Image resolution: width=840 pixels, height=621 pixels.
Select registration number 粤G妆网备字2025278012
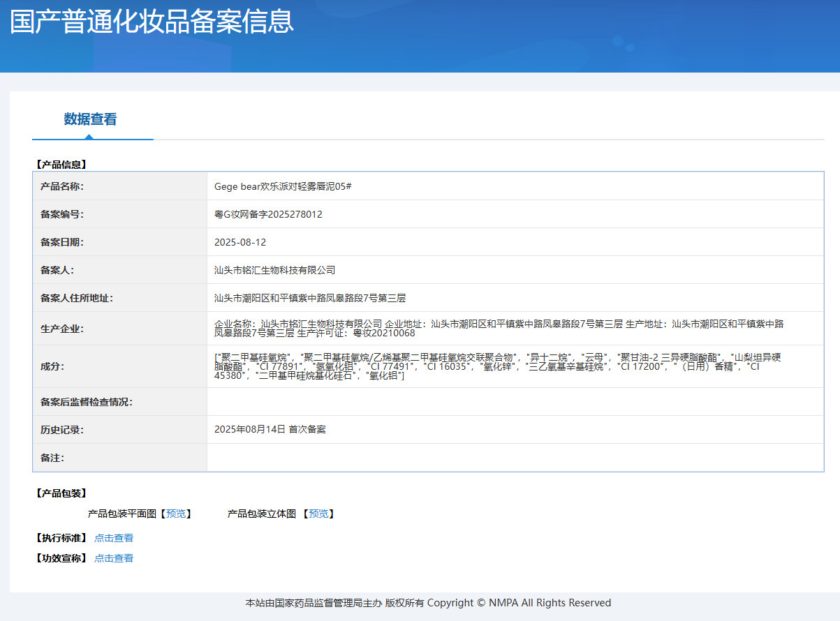(x=268, y=214)
